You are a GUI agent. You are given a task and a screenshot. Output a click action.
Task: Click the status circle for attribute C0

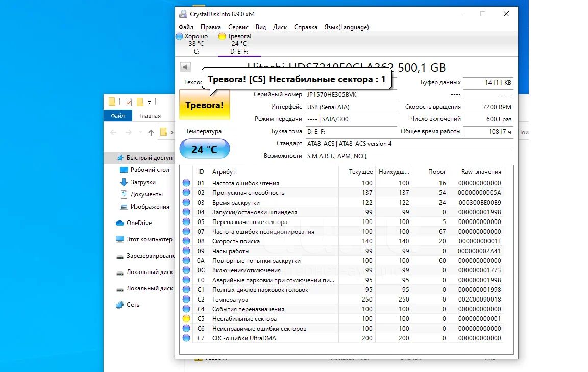click(x=186, y=280)
